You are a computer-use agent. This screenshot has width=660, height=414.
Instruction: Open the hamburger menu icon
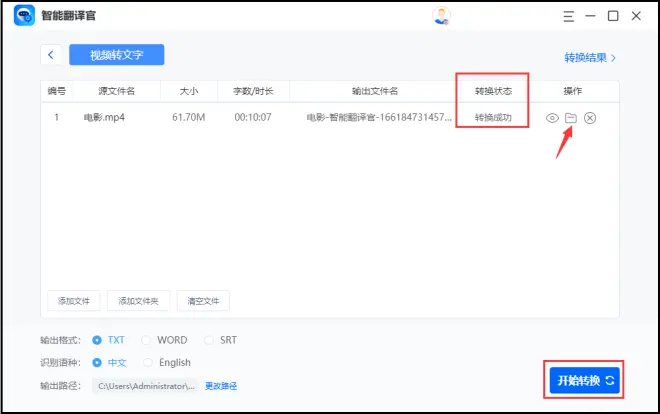(569, 16)
